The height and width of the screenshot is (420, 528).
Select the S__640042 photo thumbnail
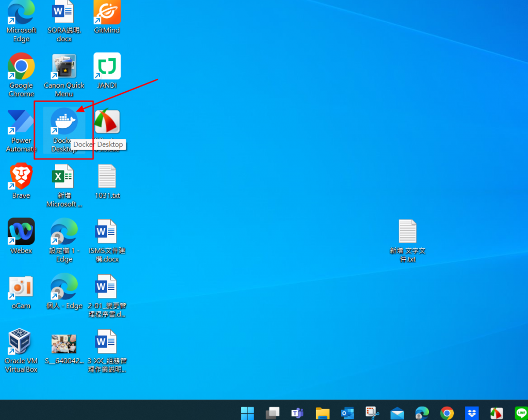[63, 344]
